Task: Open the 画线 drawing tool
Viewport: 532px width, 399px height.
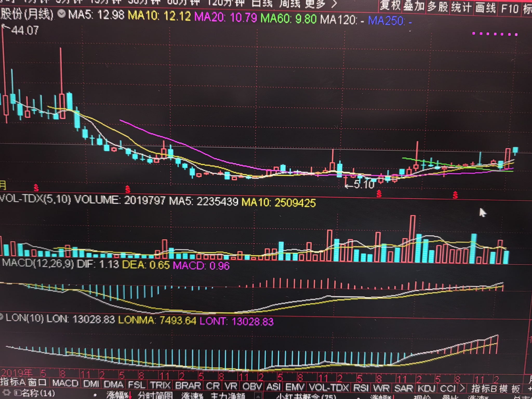Action: [x=485, y=8]
